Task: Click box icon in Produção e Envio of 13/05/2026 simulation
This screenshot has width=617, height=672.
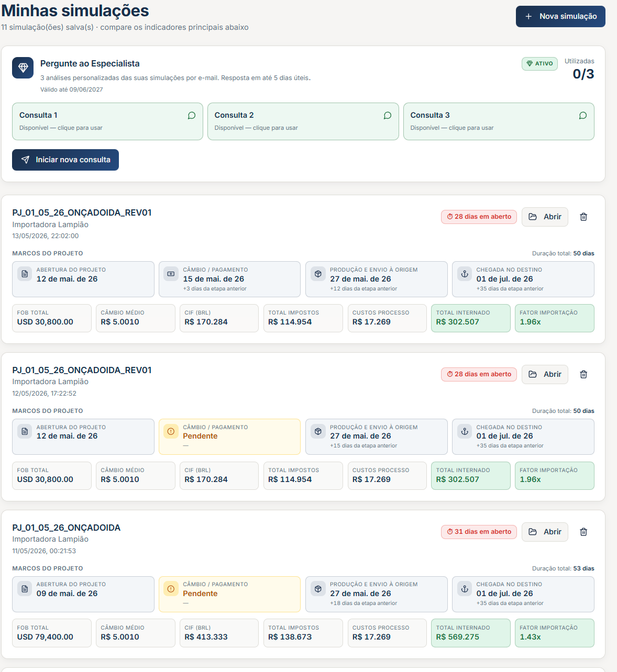Action: (x=318, y=274)
